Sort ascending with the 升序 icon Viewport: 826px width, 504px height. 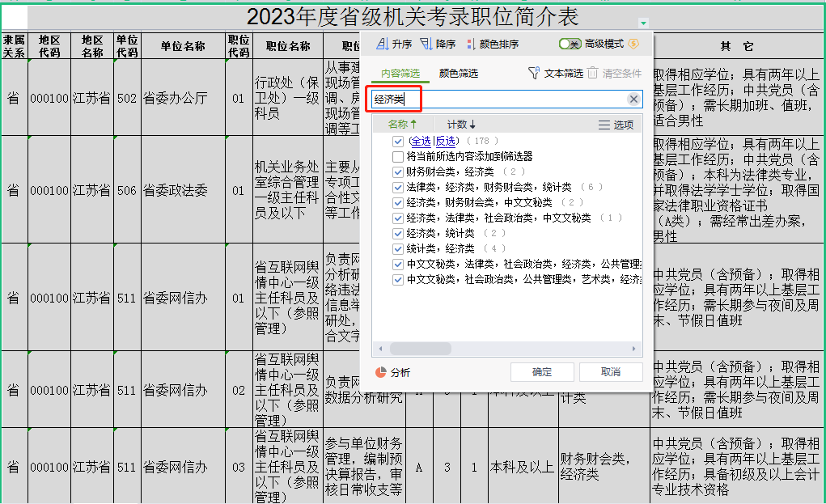point(383,44)
